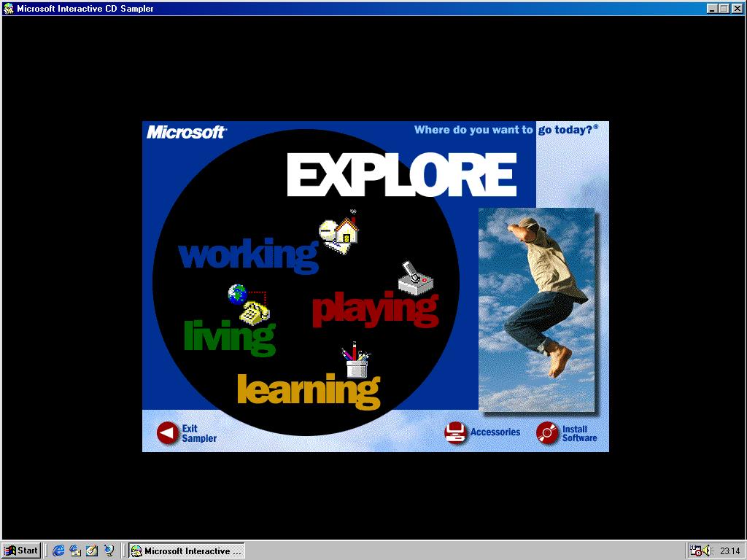
Task: Open the Windows Start menu
Action: point(21,551)
